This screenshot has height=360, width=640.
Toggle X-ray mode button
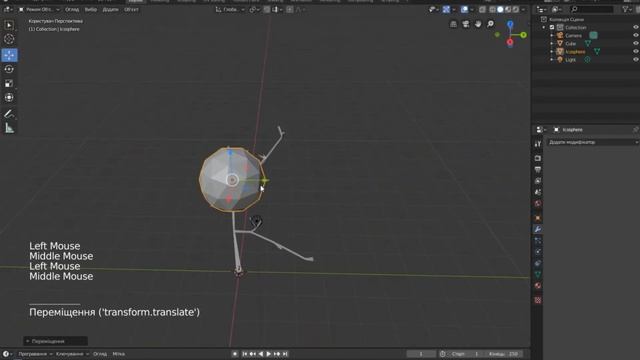coord(482,9)
